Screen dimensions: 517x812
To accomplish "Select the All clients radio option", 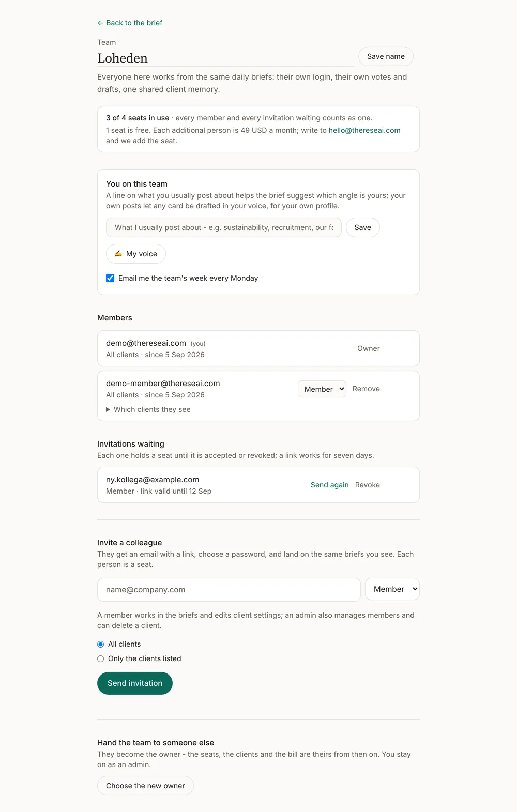I will [x=101, y=644].
